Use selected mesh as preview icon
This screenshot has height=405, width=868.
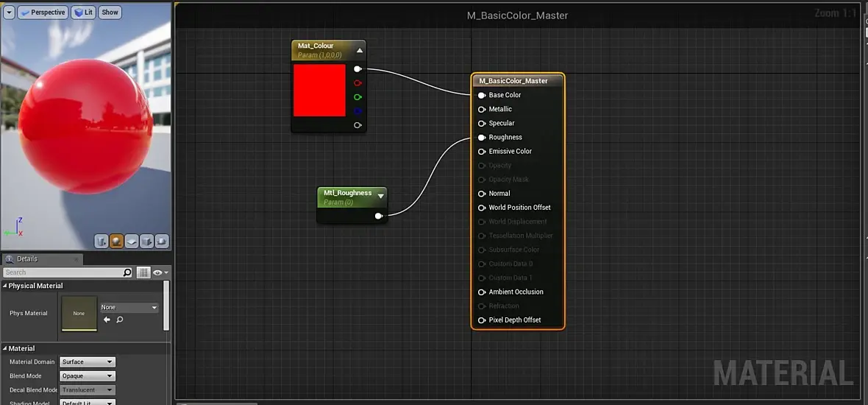161,242
